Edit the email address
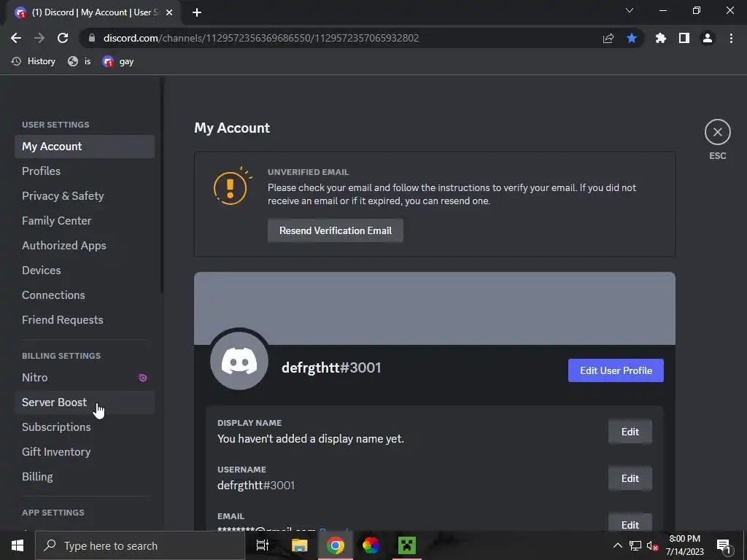 pos(630,523)
